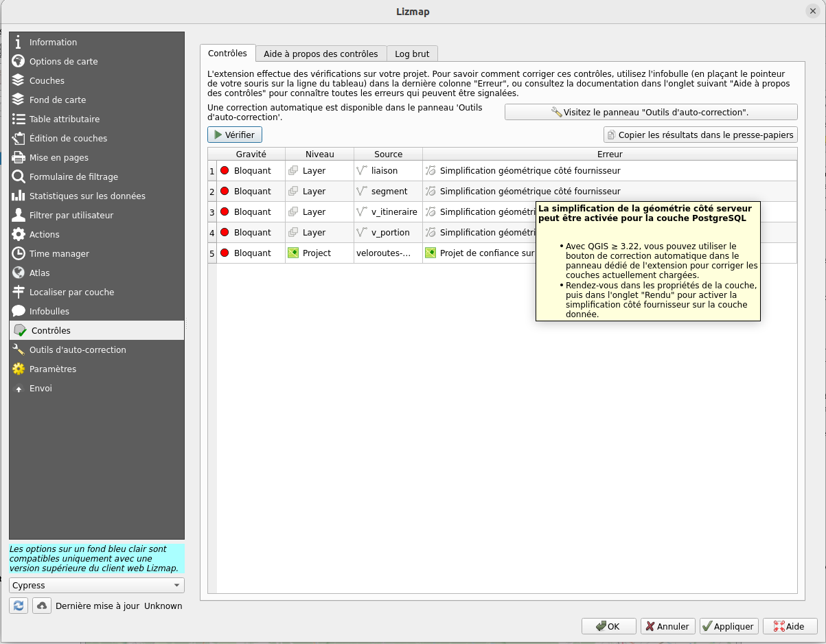
Task: Select the v_itineraire source cell
Action: [x=389, y=212]
